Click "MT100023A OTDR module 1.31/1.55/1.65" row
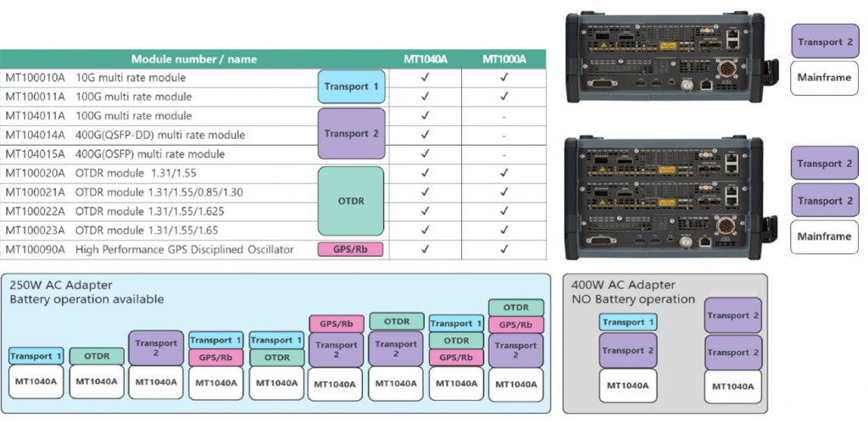868x422 pixels. (273, 230)
